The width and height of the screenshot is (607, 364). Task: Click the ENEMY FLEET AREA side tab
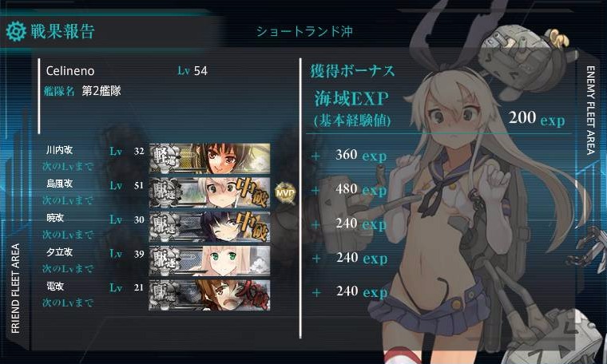coord(590,110)
